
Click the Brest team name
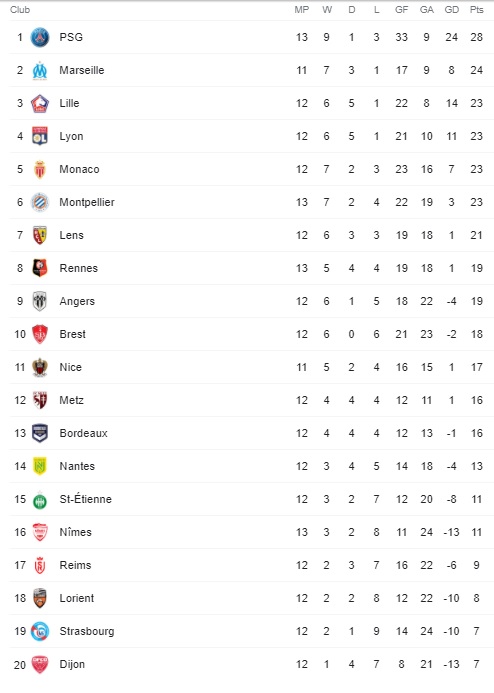click(72, 334)
